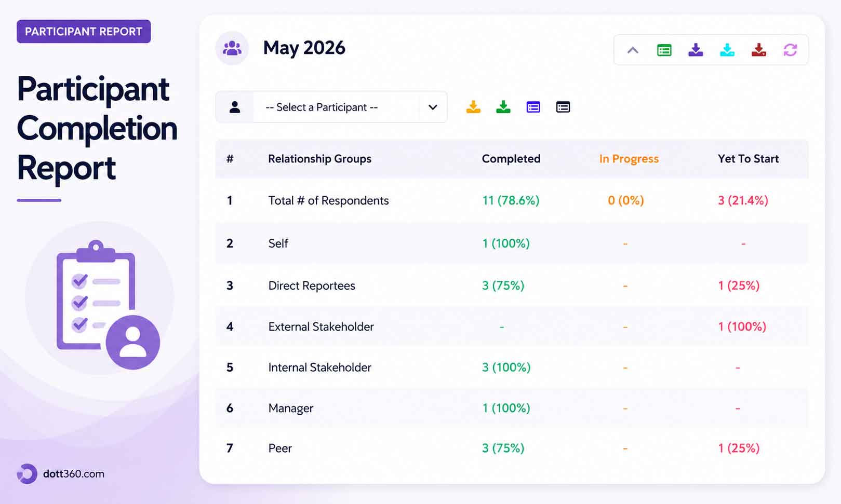This screenshot has height=504, width=841.
Task: Click the Yet To Start column header
Action: pos(748,159)
